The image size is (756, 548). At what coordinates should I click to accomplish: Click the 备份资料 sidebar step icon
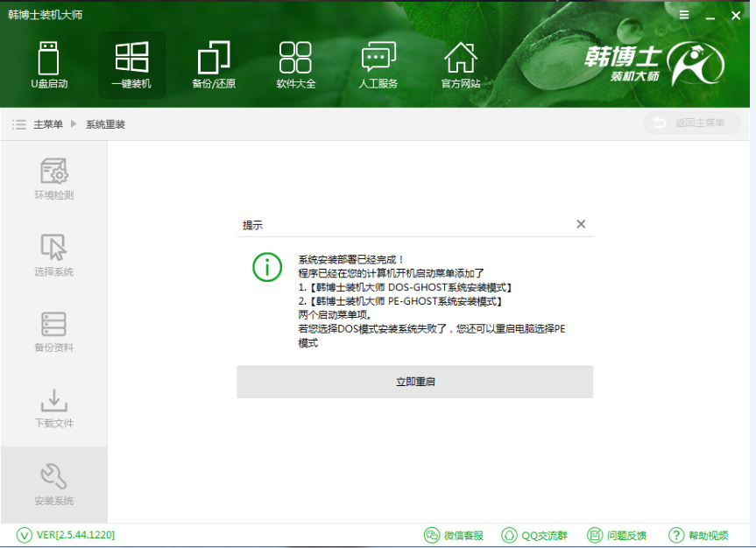tap(53, 324)
